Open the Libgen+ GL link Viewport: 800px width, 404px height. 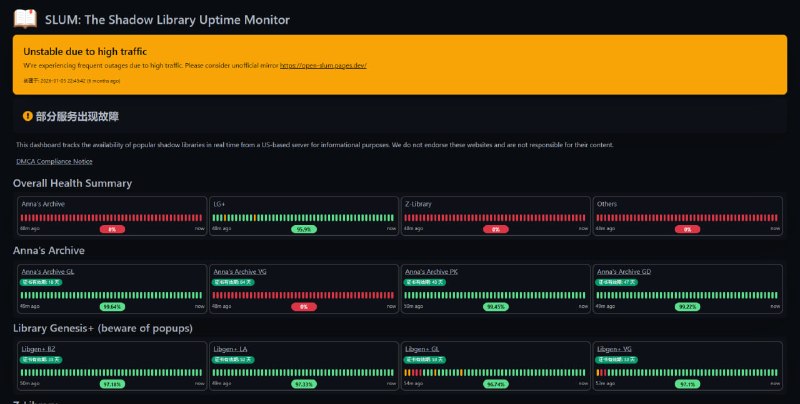(x=422, y=349)
